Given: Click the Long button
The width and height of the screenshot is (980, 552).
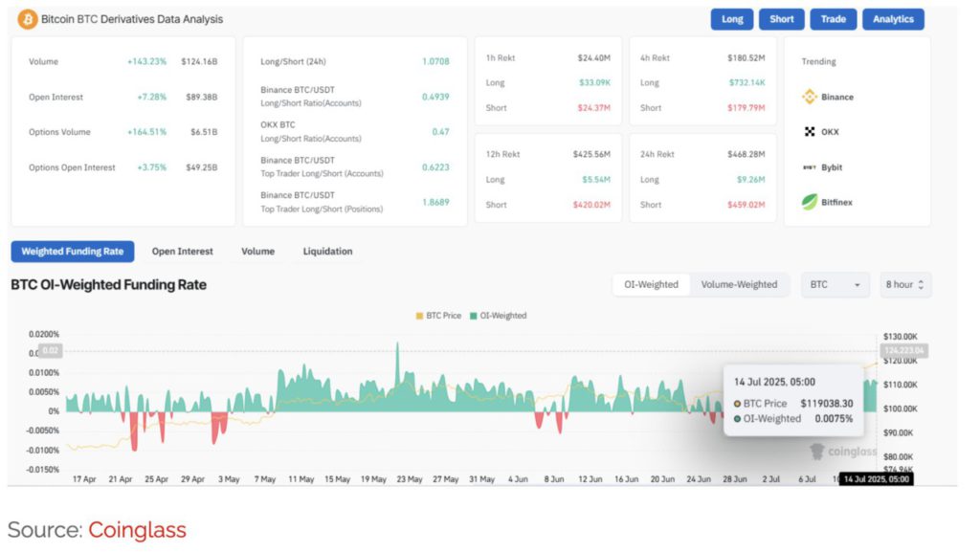Looking at the screenshot, I should tap(732, 19).
